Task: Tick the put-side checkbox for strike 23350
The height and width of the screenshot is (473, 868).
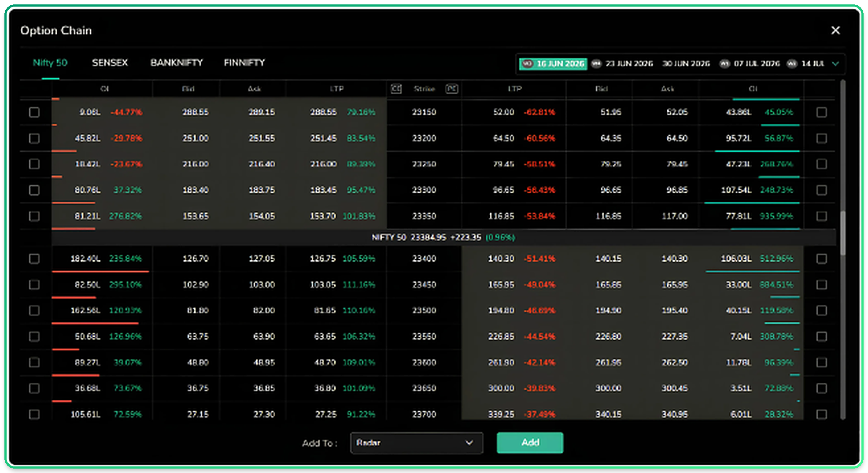Action: pyautogui.click(x=821, y=216)
